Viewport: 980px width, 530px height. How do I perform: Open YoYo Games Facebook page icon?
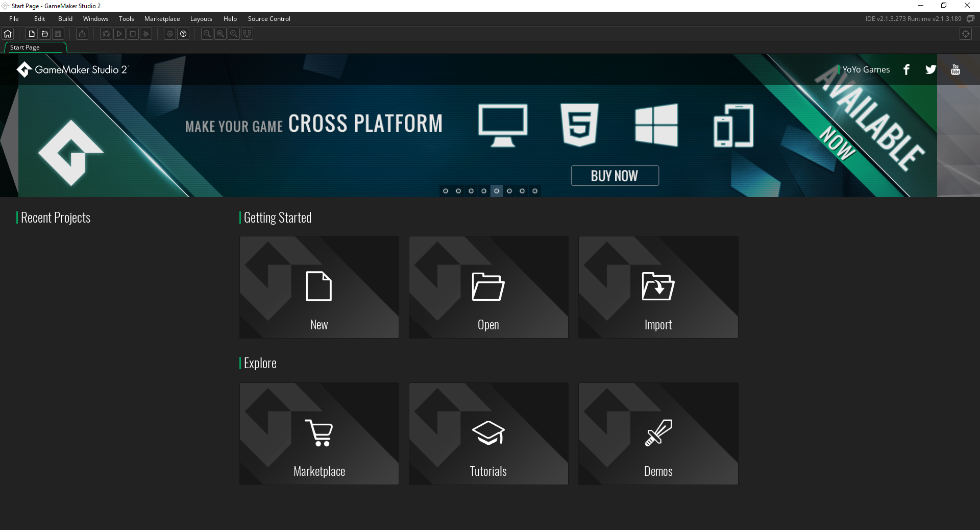906,69
